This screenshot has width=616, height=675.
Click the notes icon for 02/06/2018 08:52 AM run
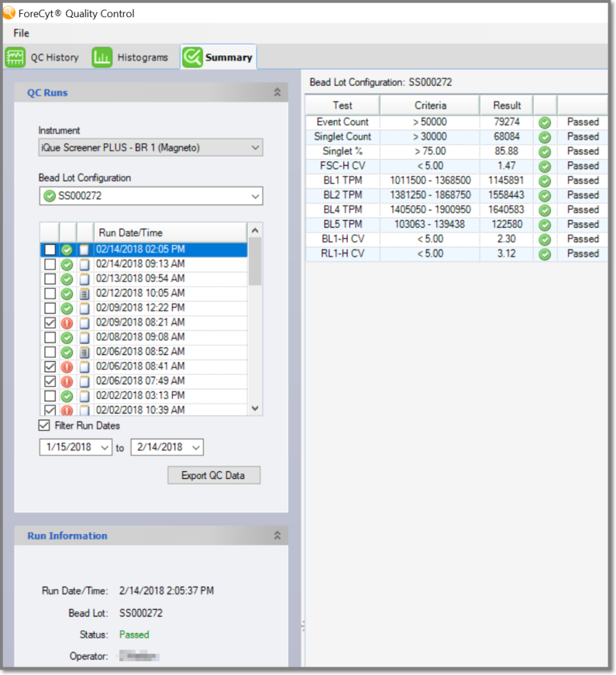(84, 352)
